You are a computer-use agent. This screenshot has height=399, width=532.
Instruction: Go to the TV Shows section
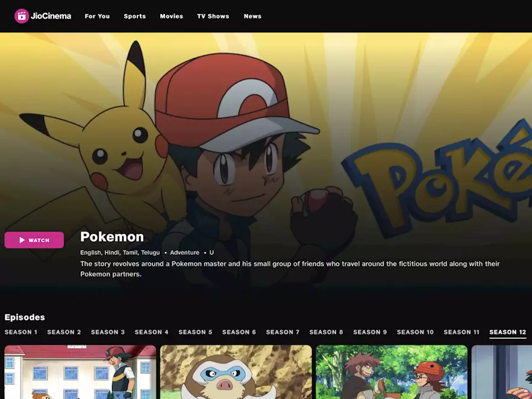point(213,16)
